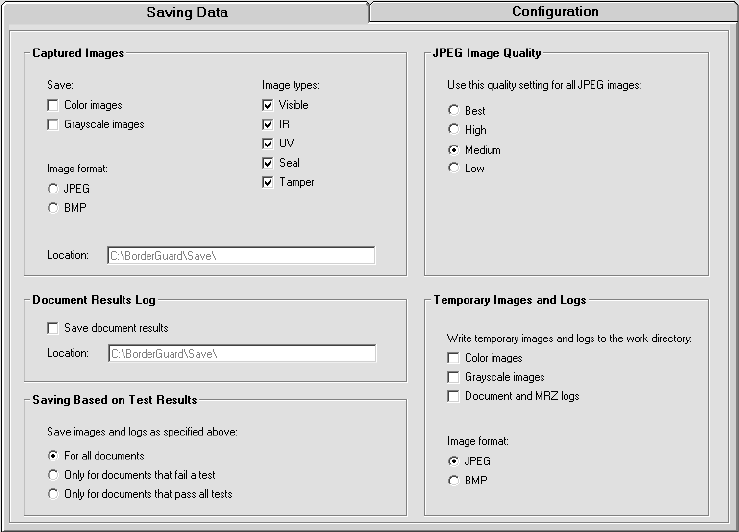Click the 'Save:' label in Captured Images

click(x=60, y=85)
